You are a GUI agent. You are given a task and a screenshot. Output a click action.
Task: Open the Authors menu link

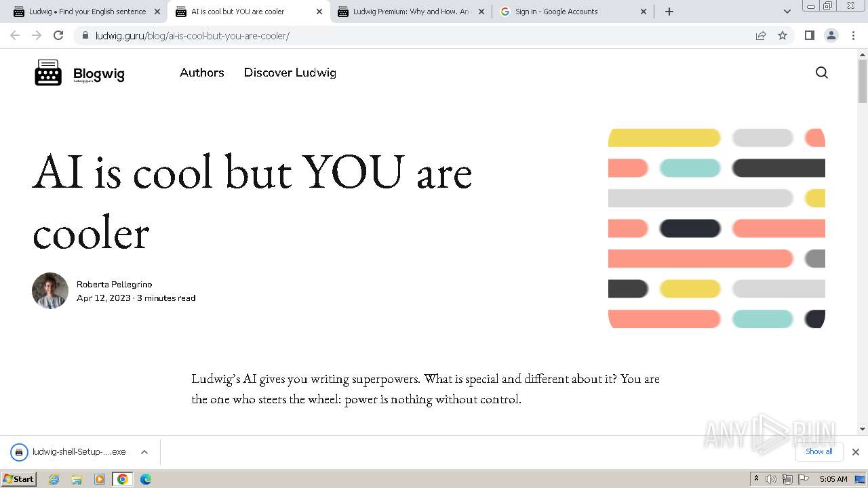click(x=202, y=73)
